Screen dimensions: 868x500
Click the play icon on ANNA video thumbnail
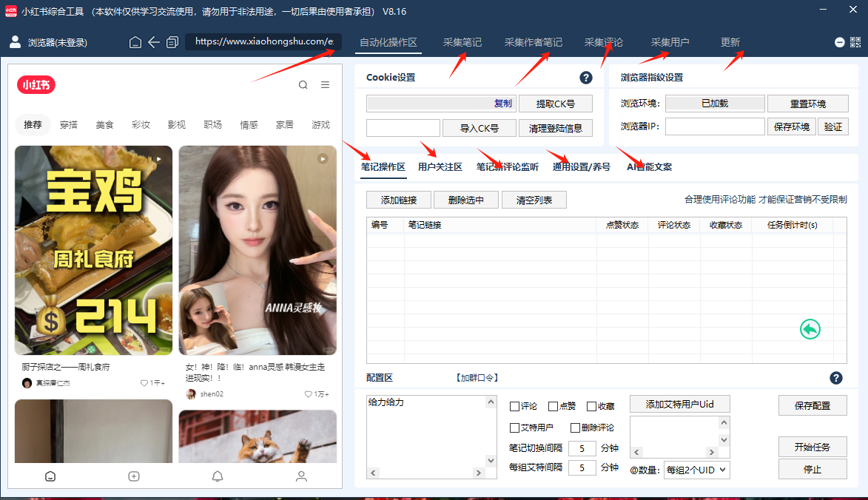tap(323, 159)
